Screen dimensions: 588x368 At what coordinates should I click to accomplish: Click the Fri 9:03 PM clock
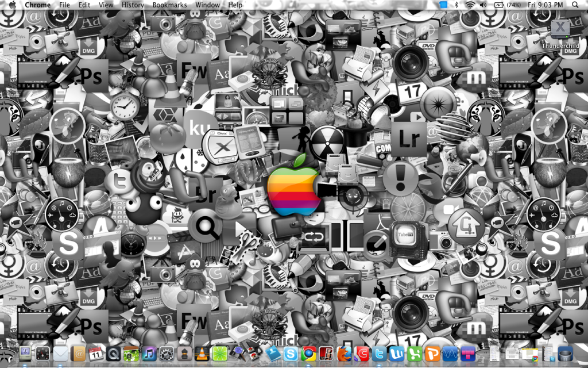pyautogui.click(x=546, y=5)
